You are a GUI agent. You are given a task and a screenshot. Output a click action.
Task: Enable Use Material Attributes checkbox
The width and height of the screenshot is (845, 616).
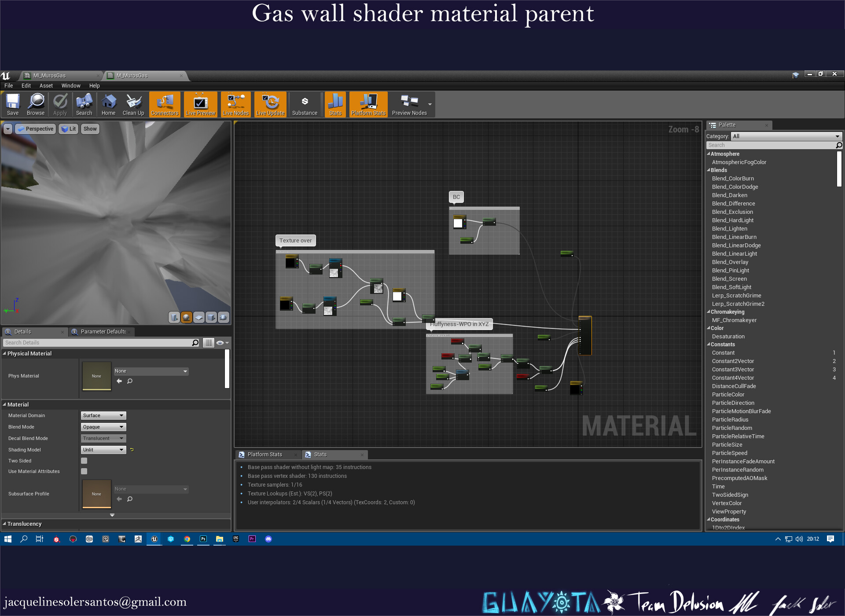pyautogui.click(x=84, y=471)
